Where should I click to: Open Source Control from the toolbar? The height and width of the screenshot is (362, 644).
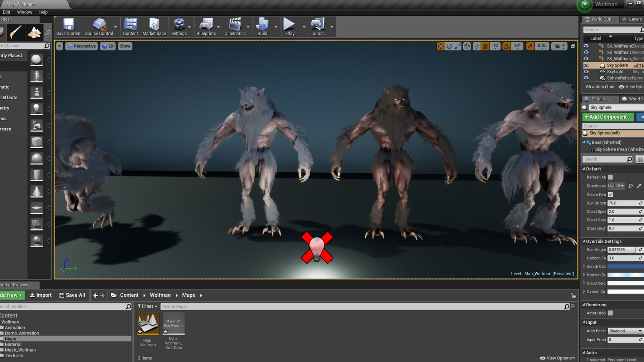coord(99,27)
